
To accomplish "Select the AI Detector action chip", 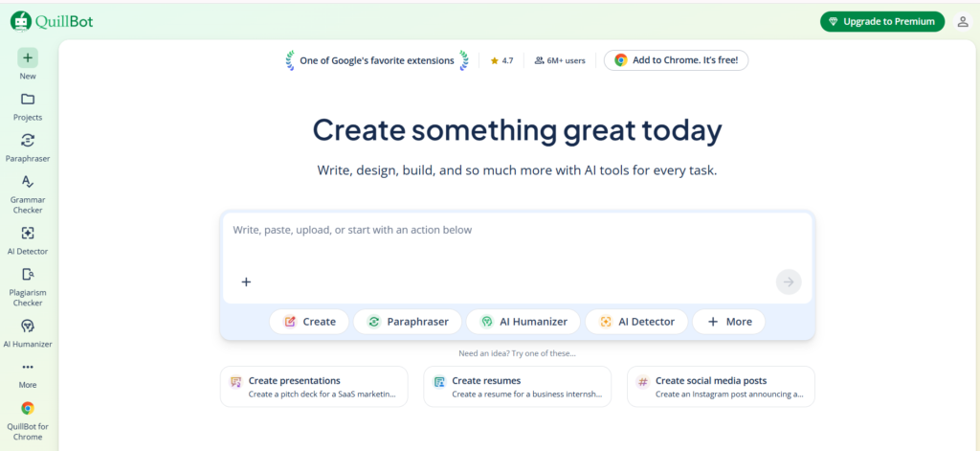I will tap(636, 322).
